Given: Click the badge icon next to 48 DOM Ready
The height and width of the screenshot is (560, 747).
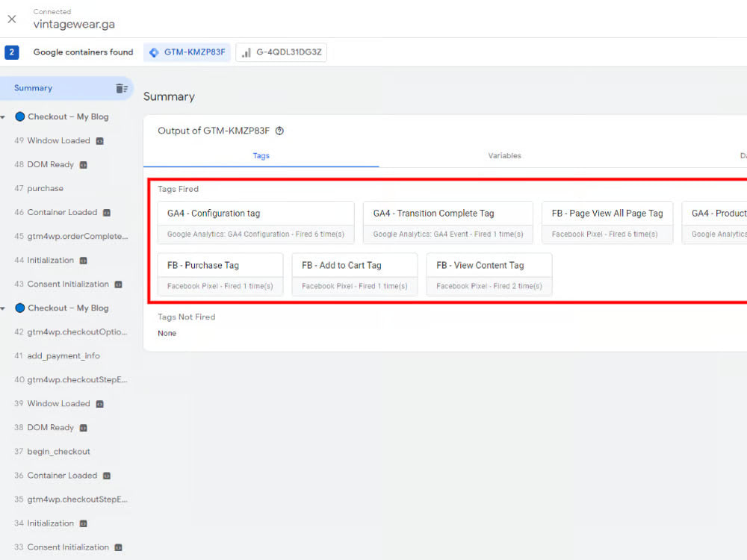Looking at the screenshot, I should (x=84, y=165).
